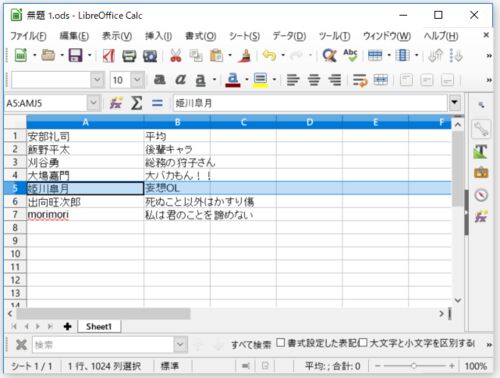This screenshot has height=378, width=500.
Task: Click the Paste clipboard icon
Action: point(216,55)
